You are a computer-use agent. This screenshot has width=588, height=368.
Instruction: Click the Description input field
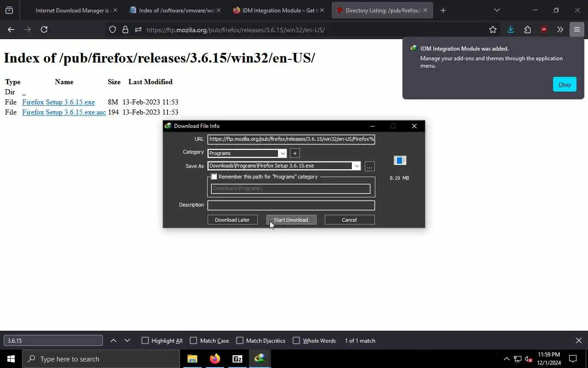pos(291,205)
